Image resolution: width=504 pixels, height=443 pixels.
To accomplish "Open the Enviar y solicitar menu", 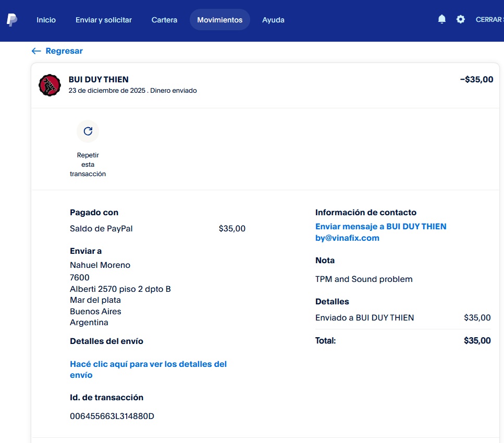I will pyautogui.click(x=104, y=20).
